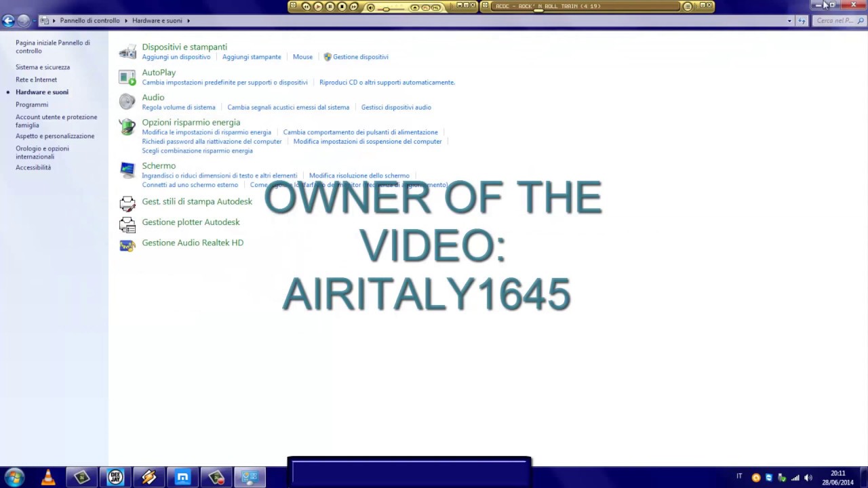868x488 pixels.
Task: Open Aspetto e personalizzazione in sidebar
Action: (x=55, y=136)
